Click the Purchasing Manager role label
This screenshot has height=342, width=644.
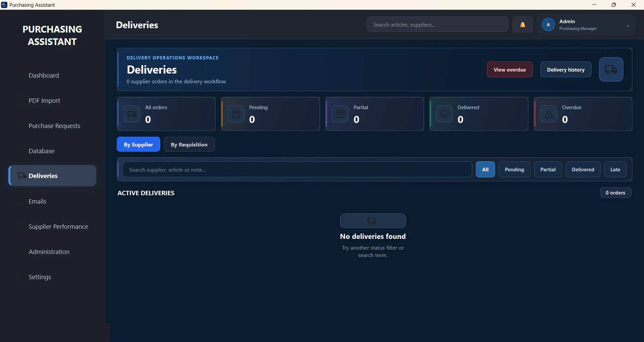coord(578,29)
